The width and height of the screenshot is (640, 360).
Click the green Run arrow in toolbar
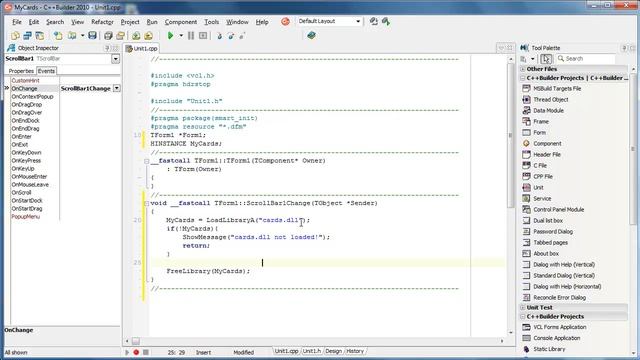click(170, 36)
